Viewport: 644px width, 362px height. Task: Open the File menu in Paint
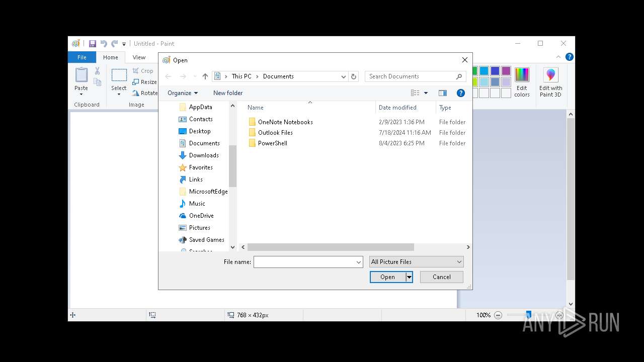tap(82, 57)
